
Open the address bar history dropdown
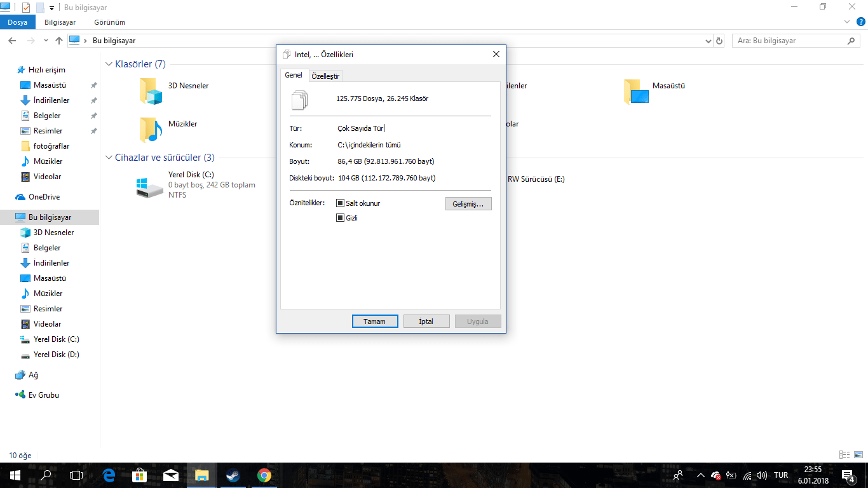(x=709, y=41)
